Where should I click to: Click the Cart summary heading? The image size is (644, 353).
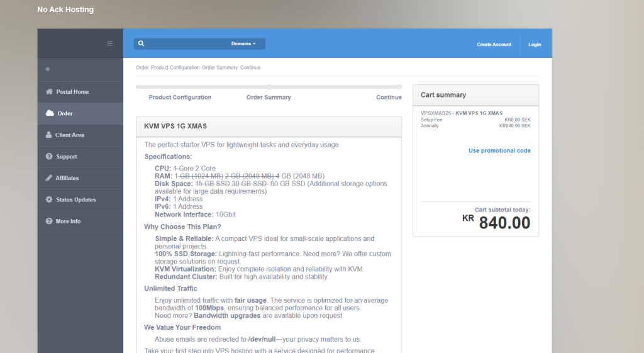443,95
